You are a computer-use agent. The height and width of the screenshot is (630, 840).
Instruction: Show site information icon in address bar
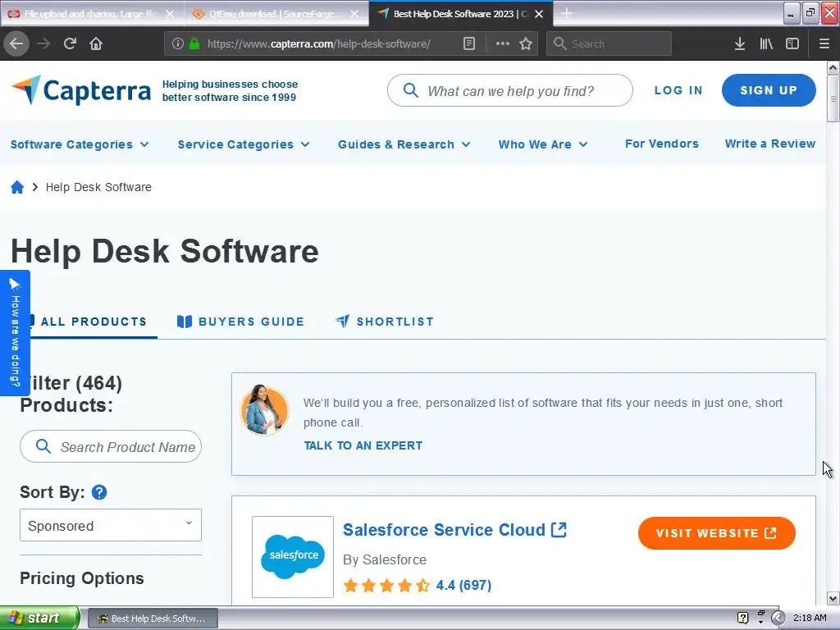(x=178, y=43)
